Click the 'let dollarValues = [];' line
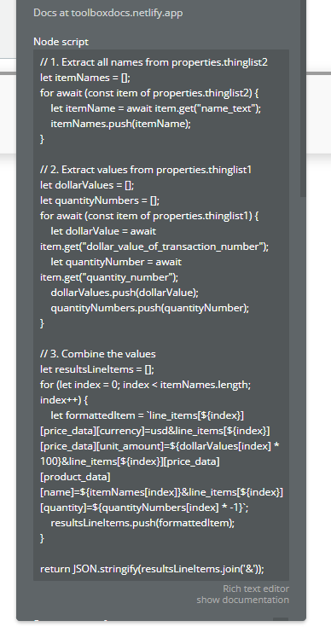Image resolution: width=331 pixels, height=644 pixels. 87,185
